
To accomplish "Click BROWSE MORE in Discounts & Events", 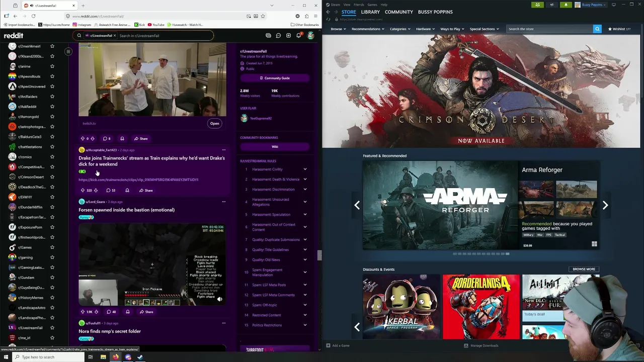I will [x=584, y=269].
